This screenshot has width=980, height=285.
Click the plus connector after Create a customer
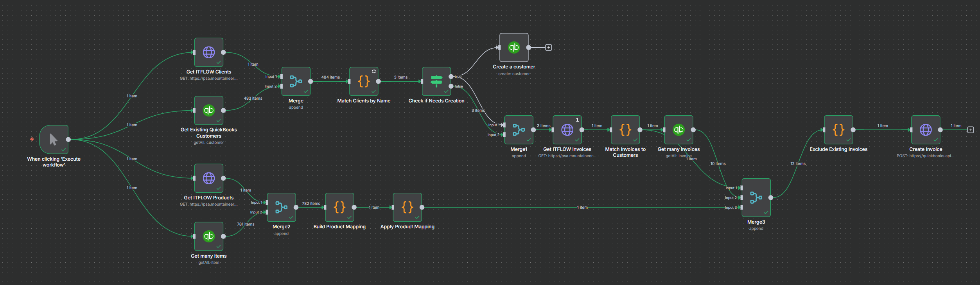point(549,48)
